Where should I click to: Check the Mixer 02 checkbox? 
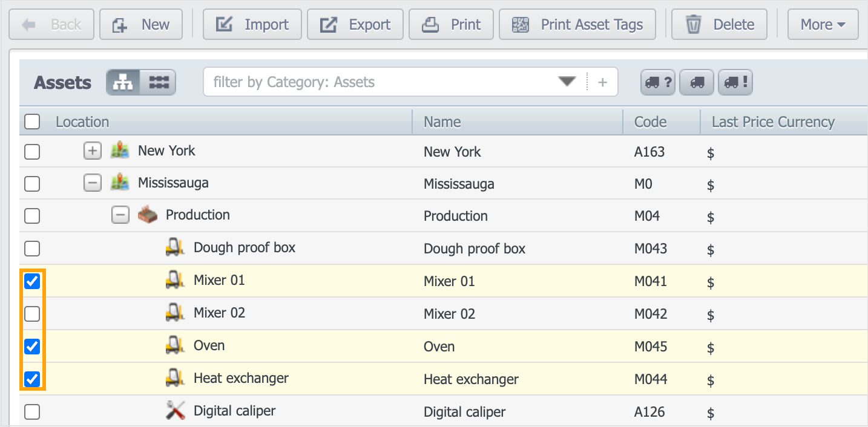32,314
